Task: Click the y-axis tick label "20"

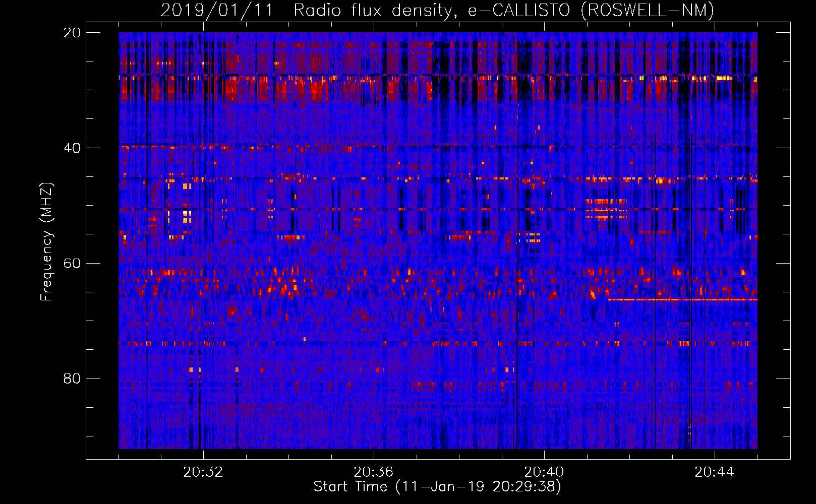Action: [72, 33]
